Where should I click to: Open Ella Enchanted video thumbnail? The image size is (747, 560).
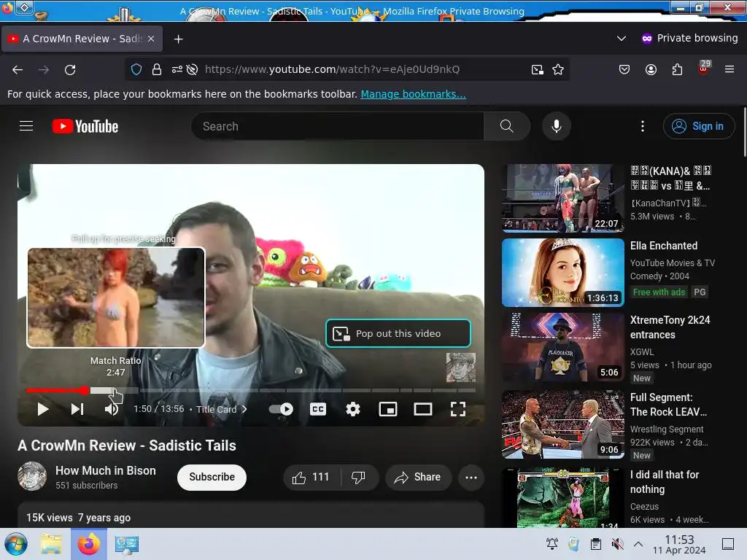click(562, 273)
